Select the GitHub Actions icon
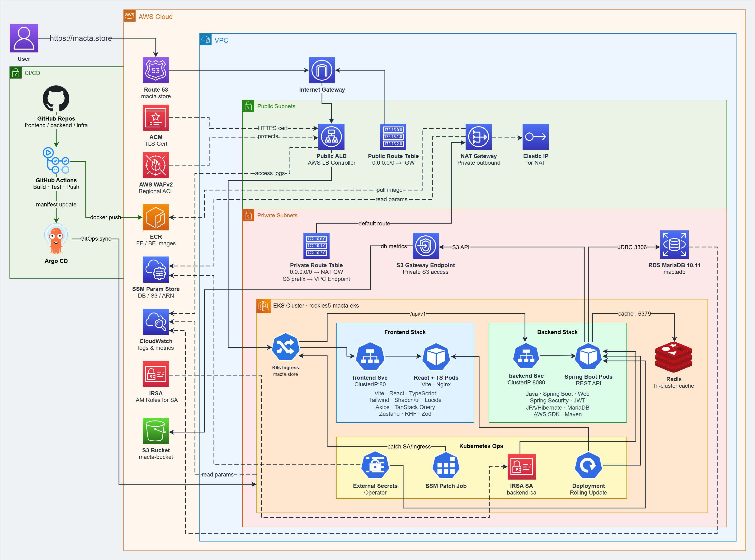 point(56,160)
